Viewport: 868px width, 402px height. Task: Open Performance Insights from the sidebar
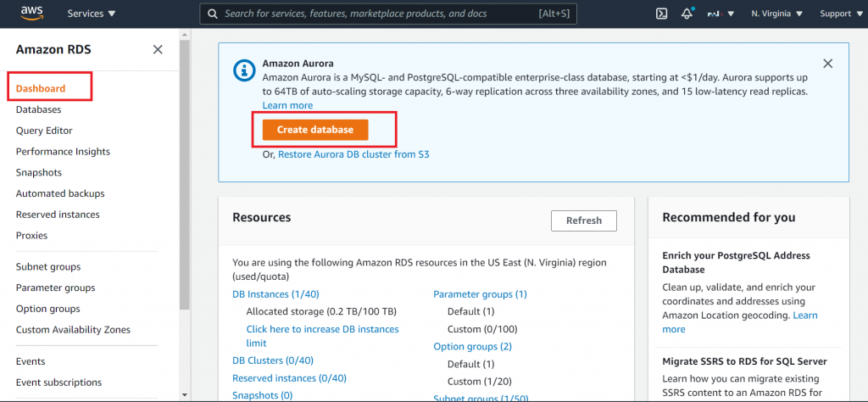tap(63, 152)
